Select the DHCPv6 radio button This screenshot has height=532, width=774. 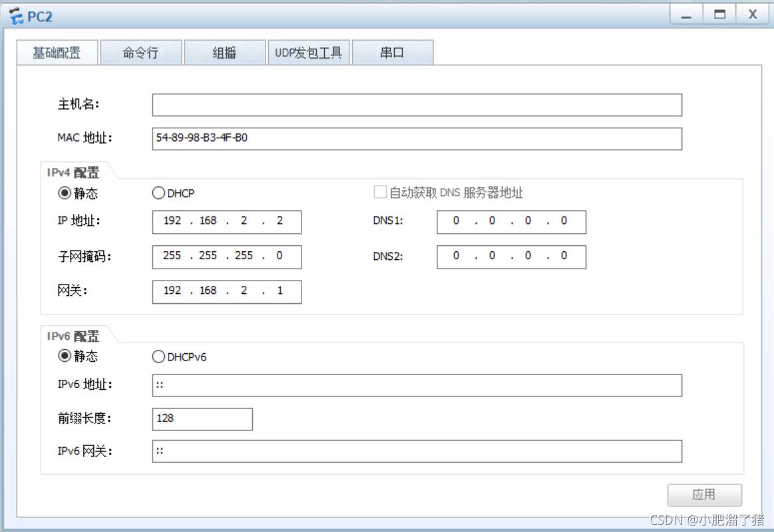158,356
